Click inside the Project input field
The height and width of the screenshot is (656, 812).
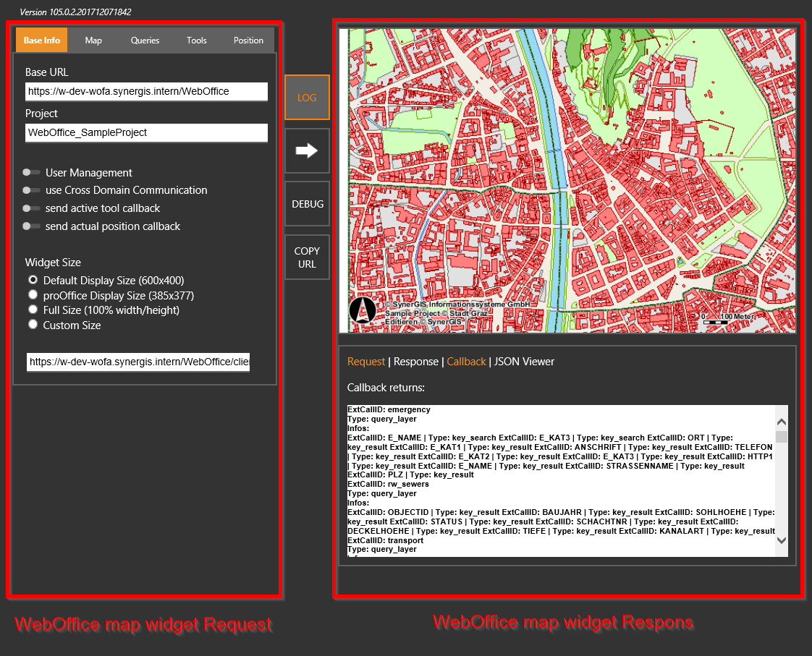(146, 132)
